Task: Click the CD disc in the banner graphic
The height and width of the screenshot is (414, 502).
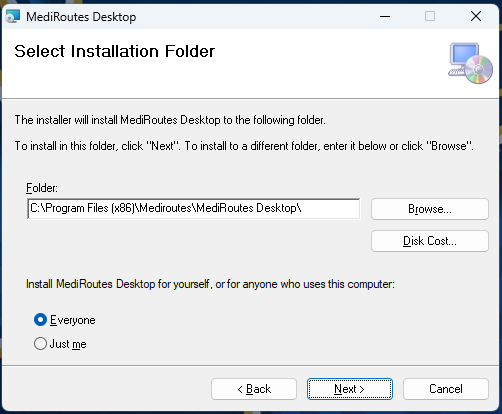Action: pyautogui.click(x=479, y=70)
